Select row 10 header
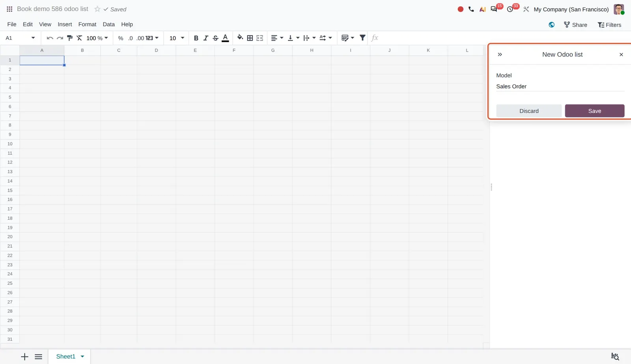631x364 pixels. (x=10, y=144)
